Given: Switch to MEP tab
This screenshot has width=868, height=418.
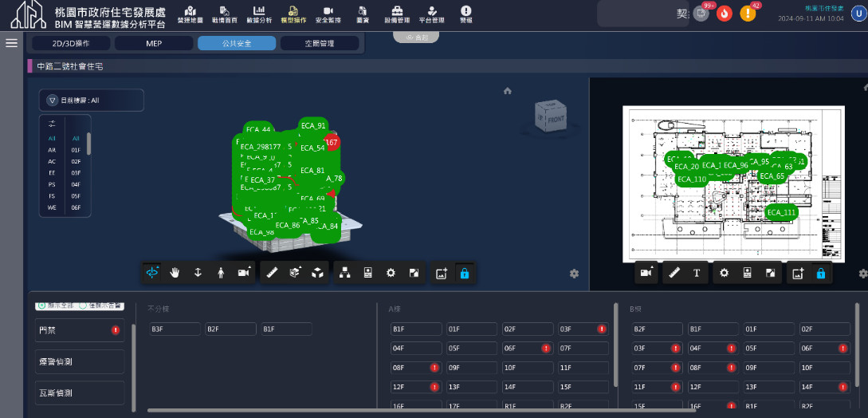Looking at the screenshot, I should pos(154,43).
